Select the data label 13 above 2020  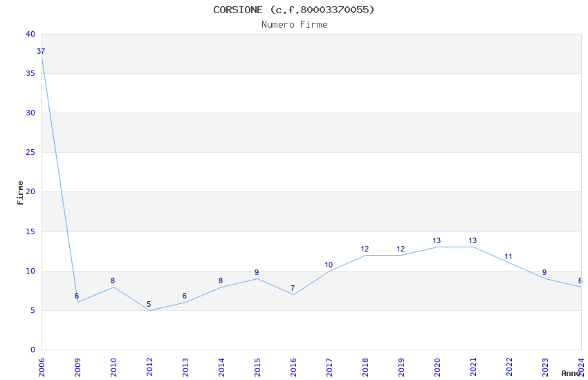pos(437,240)
